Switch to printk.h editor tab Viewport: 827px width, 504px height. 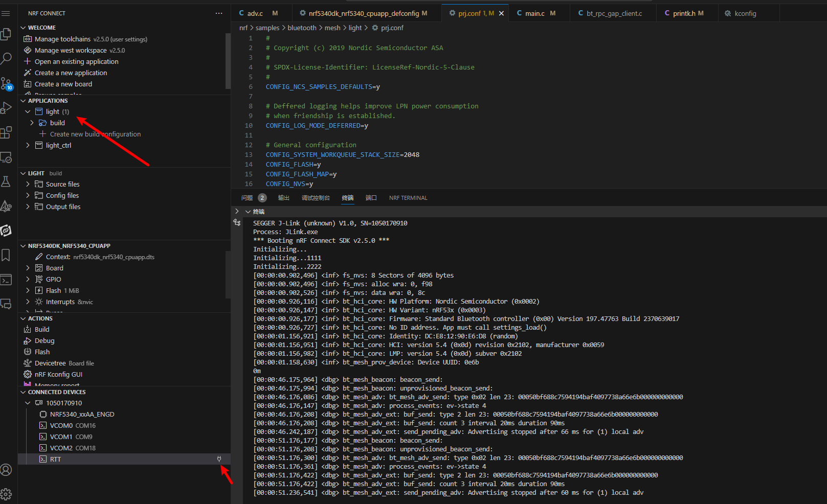[x=687, y=13]
